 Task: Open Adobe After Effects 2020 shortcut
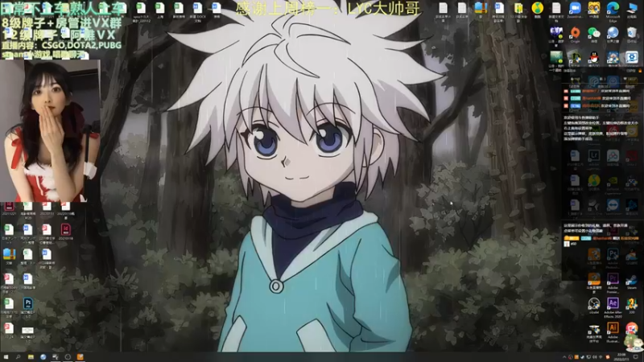(x=613, y=304)
